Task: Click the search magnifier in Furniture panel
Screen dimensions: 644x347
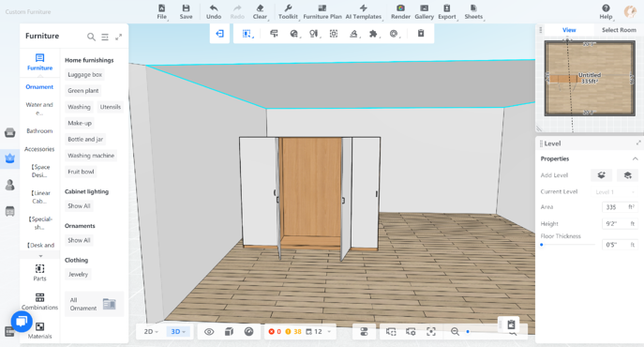Action: [x=91, y=37]
